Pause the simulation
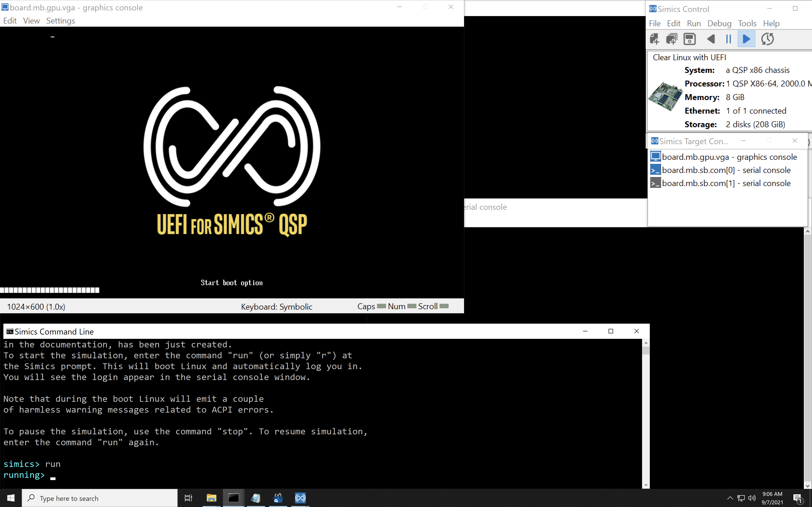 (728, 39)
